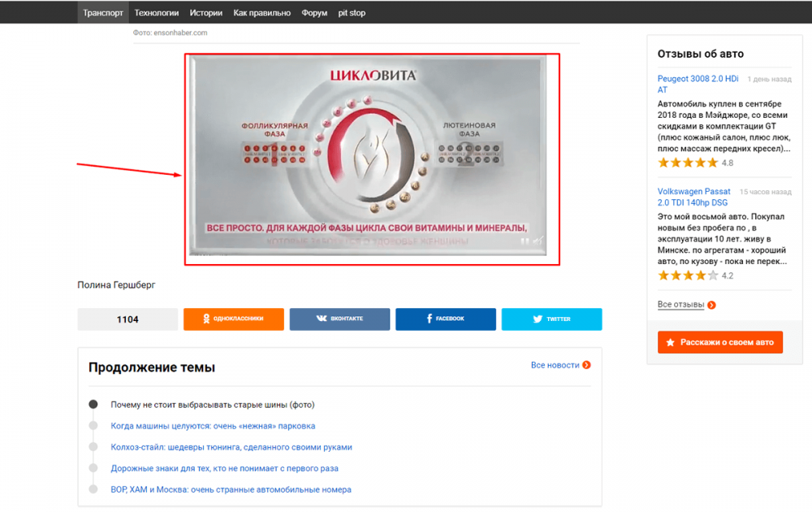Select 'Почему не стоит выбрасывать старые шины (фото)'
This screenshot has width=812, height=512.
click(x=212, y=405)
